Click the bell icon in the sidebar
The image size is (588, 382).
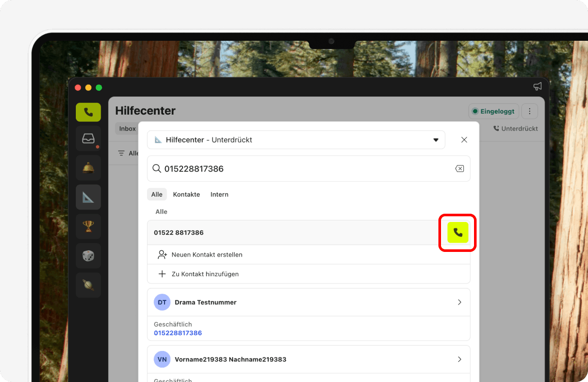(x=88, y=167)
